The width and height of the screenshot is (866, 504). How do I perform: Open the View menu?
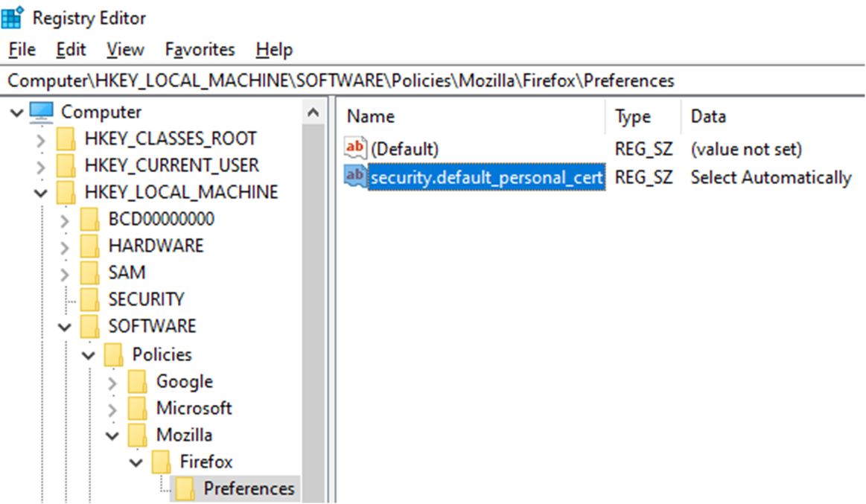pyautogui.click(x=125, y=50)
